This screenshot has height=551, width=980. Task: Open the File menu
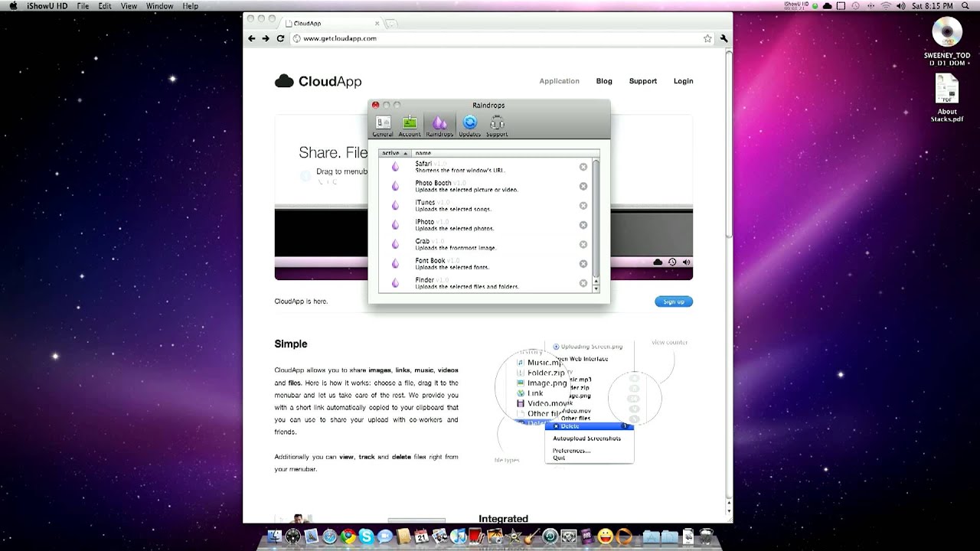(83, 6)
